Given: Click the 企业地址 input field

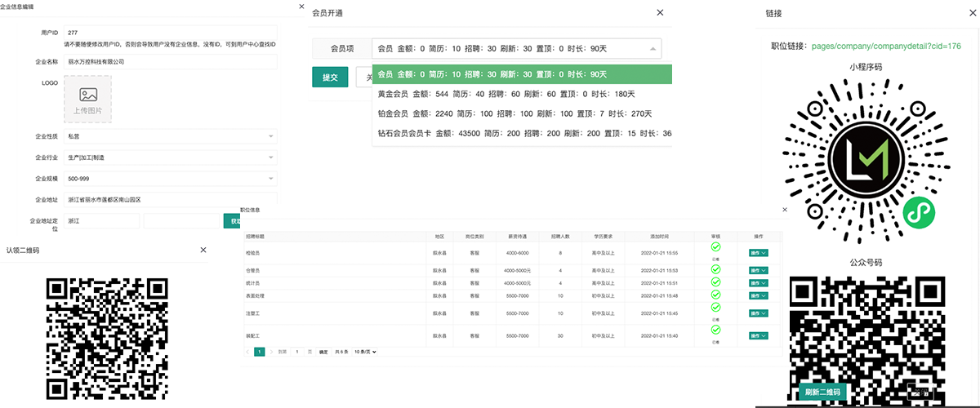Looking at the screenshot, I should click(170, 200).
